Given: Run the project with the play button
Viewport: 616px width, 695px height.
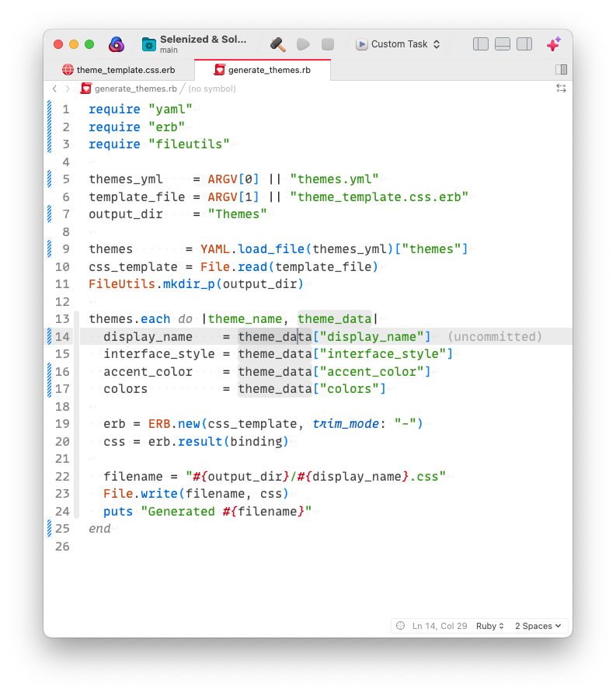Looking at the screenshot, I should 303,44.
